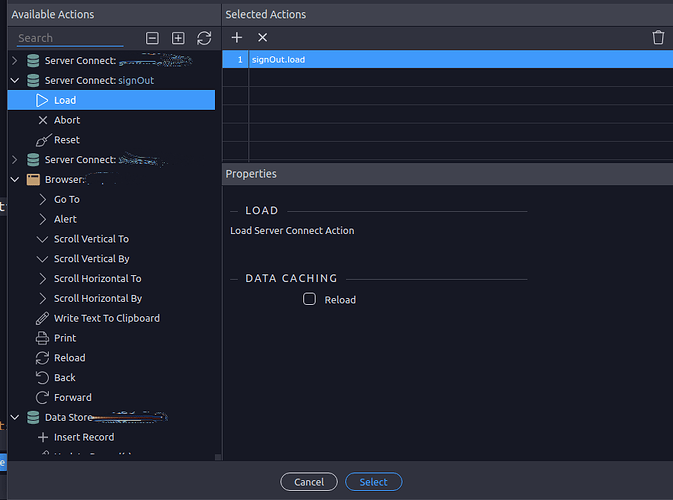Choose Scroll Vertical By label

[x=91, y=259]
